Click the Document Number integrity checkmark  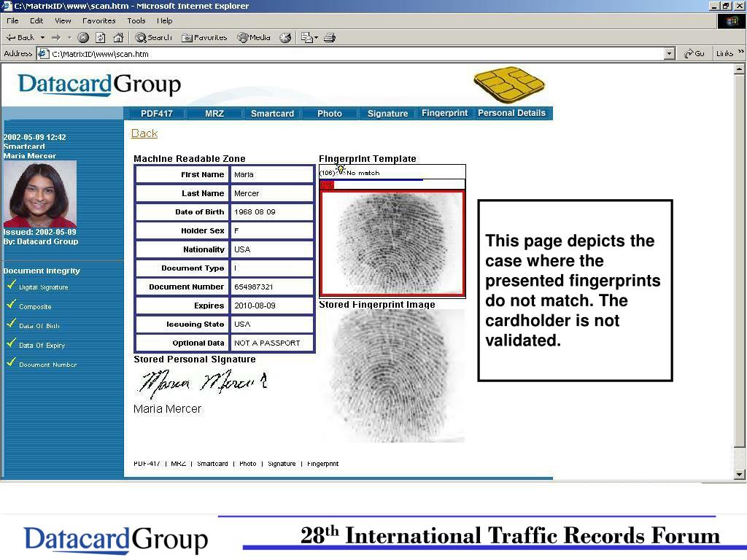click(x=12, y=362)
